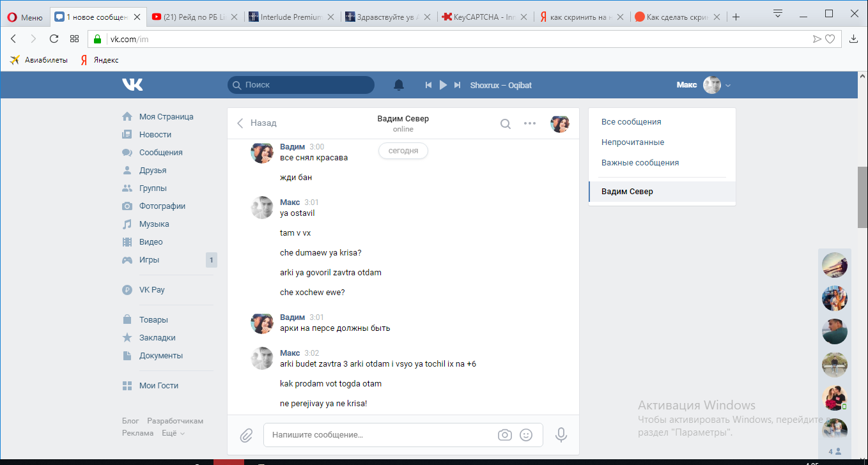The height and width of the screenshot is (465, 868).
Task: Open Сообщения in the left sidebar
Action: pos(160,153)
